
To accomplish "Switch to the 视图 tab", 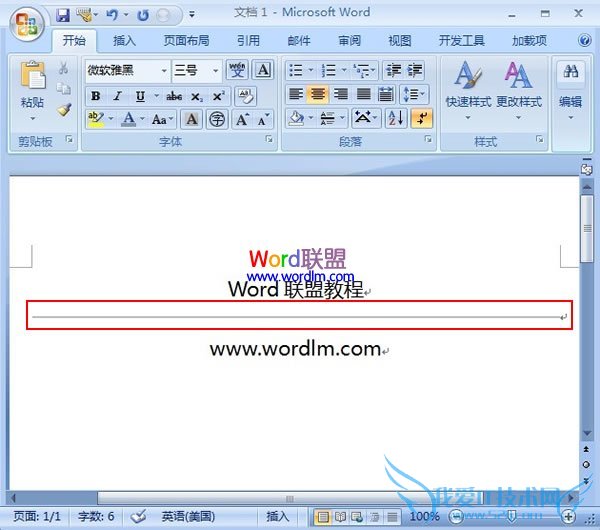I will [400, 40].
